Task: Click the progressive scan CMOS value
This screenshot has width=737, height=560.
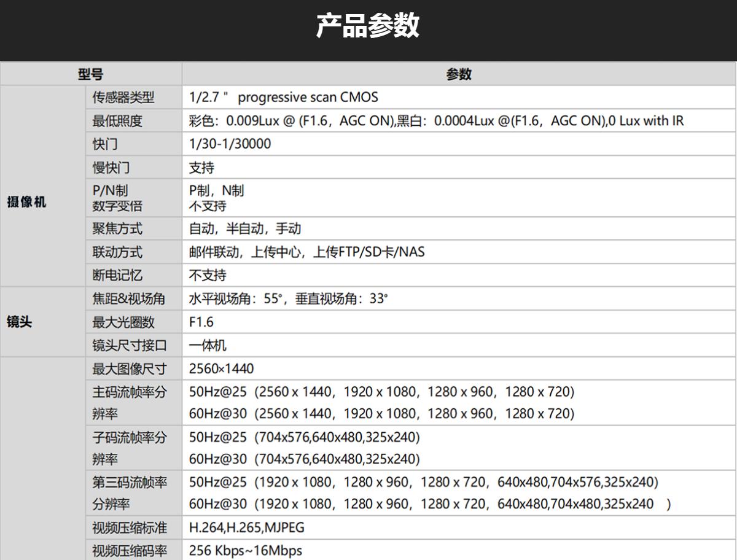Action: 308,97
